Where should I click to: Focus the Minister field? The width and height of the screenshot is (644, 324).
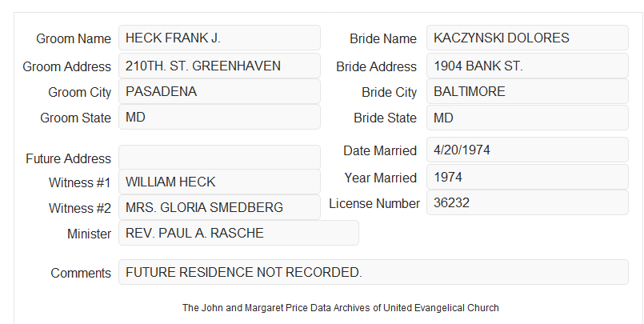(238, 233)
